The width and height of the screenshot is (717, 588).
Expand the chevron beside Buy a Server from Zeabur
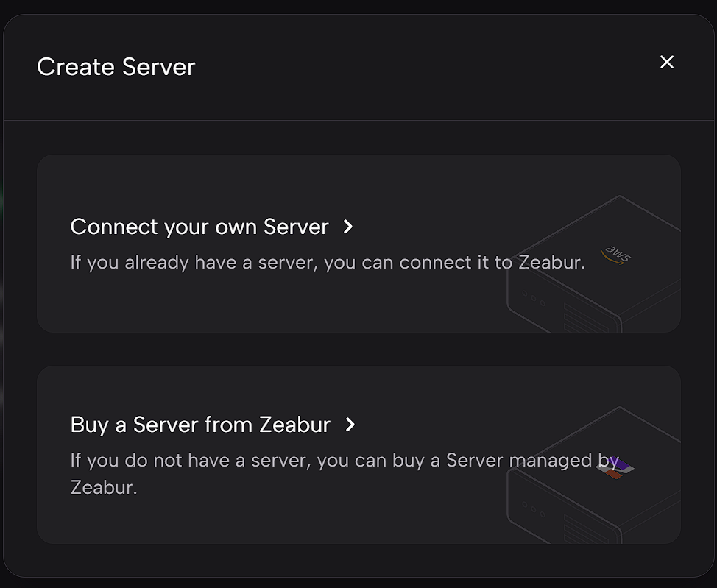(350, 425)
